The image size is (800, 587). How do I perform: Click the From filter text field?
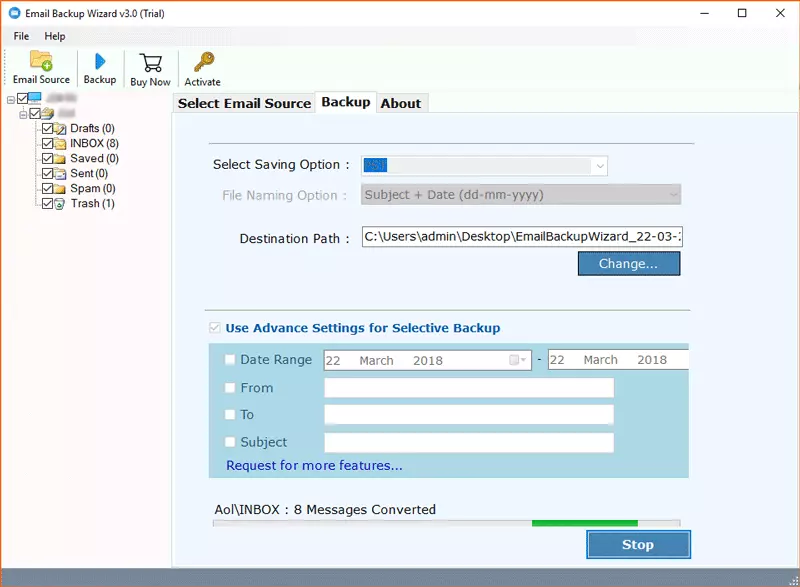(469, 388)
